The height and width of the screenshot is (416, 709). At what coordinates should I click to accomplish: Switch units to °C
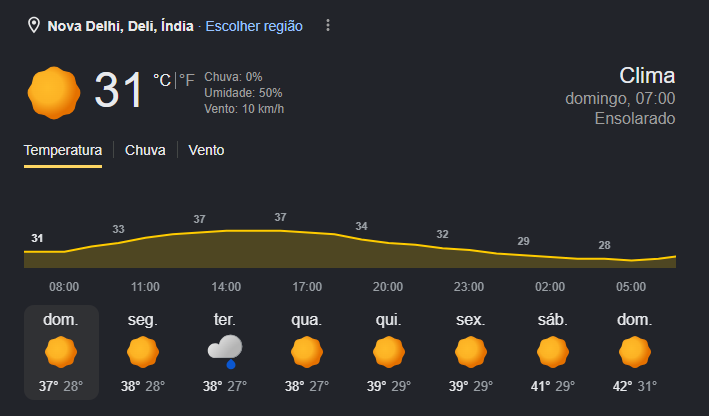click(x=162, y=80)
